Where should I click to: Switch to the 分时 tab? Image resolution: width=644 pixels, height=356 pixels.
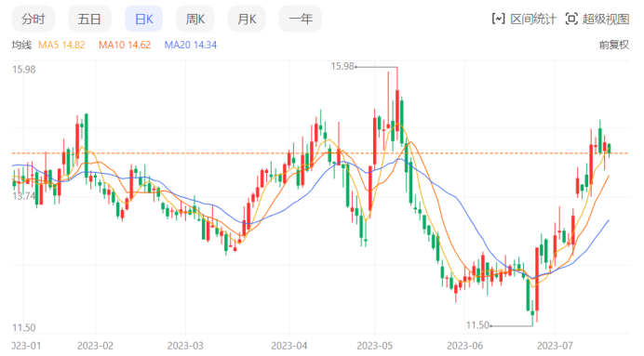pos(34,19)
